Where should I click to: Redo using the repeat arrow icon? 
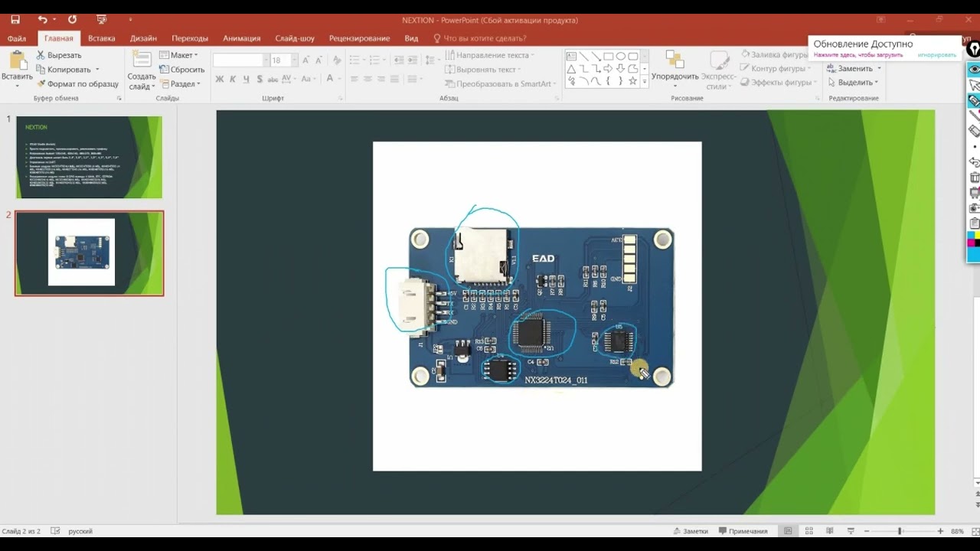72,20
